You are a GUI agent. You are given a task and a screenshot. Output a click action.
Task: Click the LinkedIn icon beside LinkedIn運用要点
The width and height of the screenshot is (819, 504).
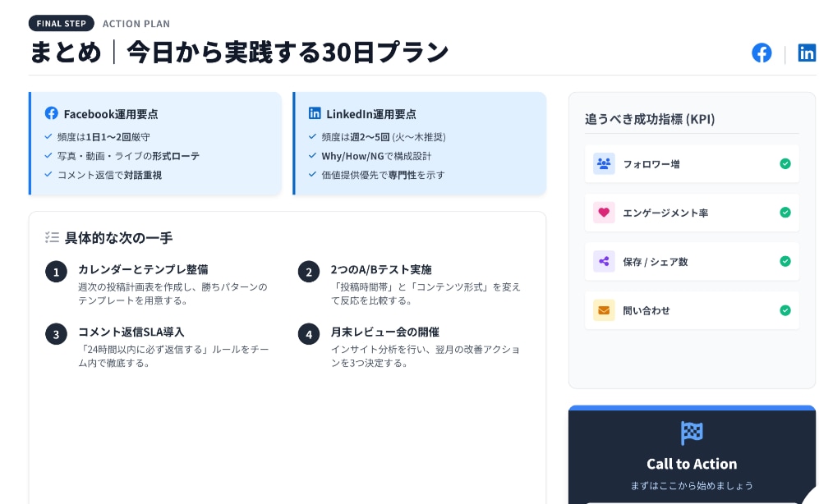315,113
